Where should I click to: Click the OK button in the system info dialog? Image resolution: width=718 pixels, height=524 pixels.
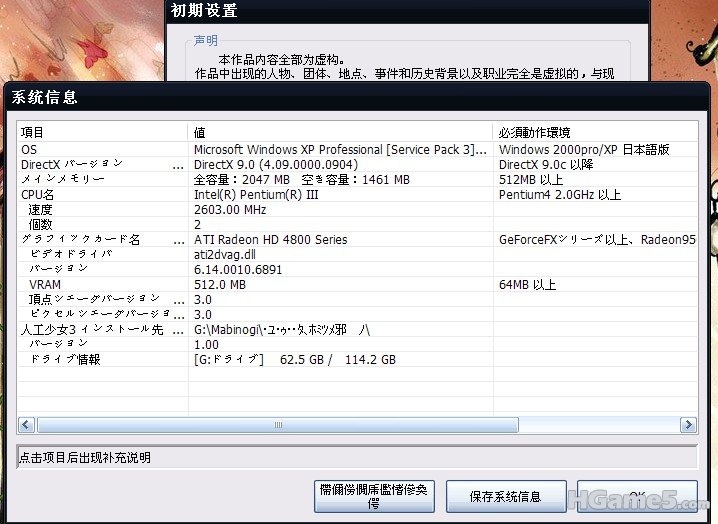click(637, 497)
